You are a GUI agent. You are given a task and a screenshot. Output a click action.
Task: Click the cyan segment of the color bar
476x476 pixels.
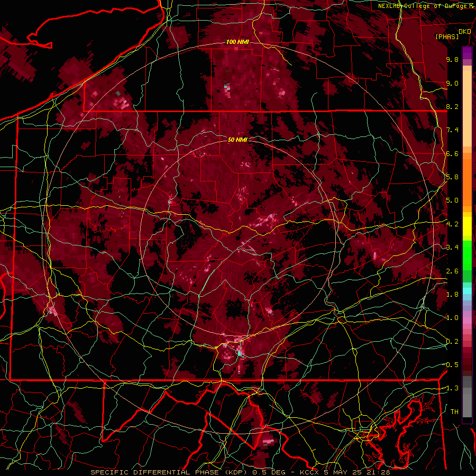click(467, 291)
